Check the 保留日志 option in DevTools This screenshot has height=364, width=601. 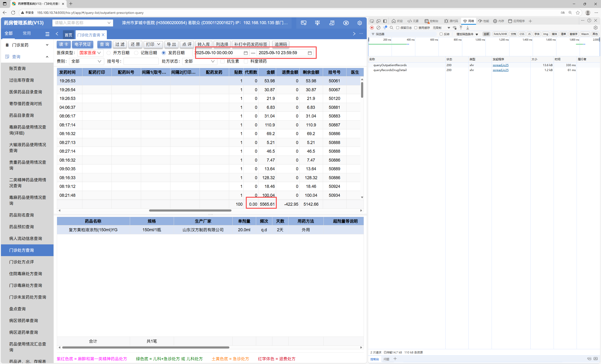pos(398,28)
